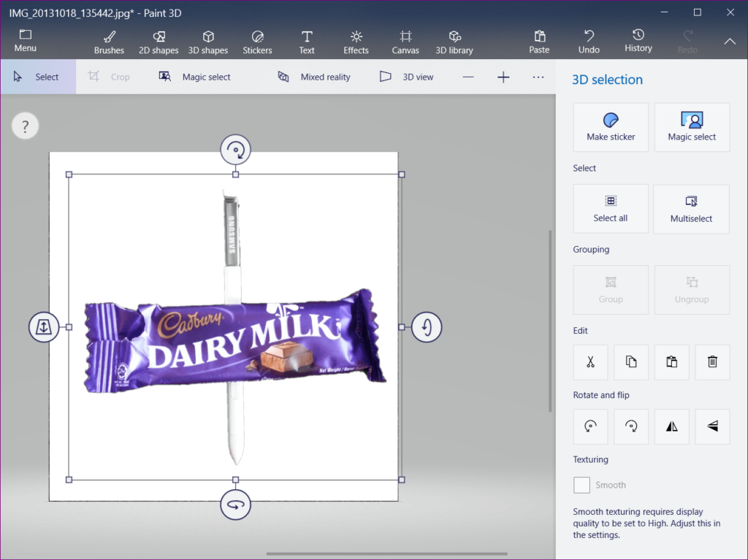748x560 pixels.
Task: Click the Make sticker button
Action: point(611,127)
